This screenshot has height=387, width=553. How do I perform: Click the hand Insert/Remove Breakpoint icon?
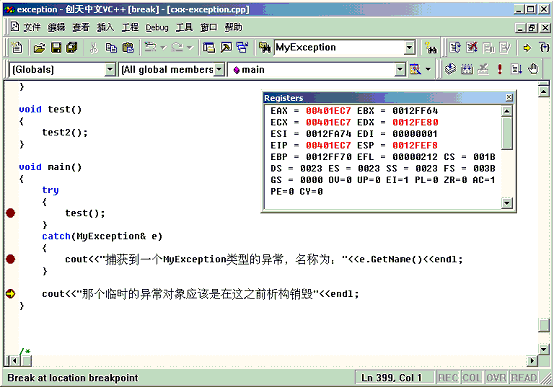(533, 69)
